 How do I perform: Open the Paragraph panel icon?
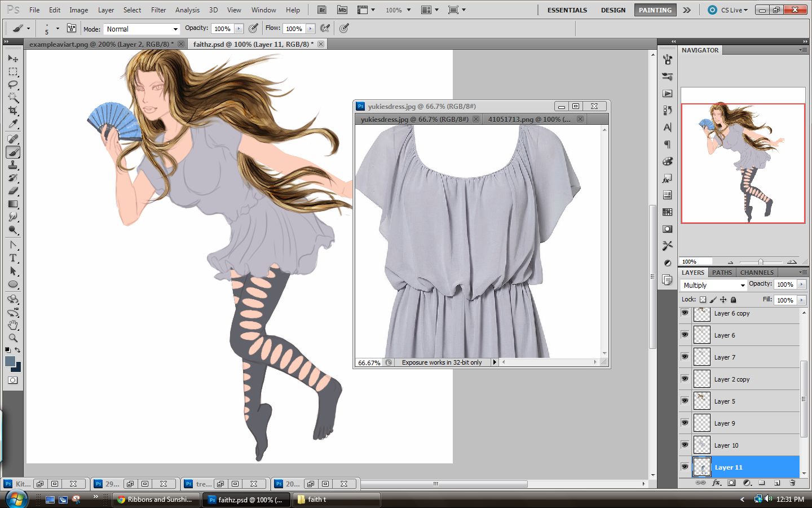pos(668,144)
